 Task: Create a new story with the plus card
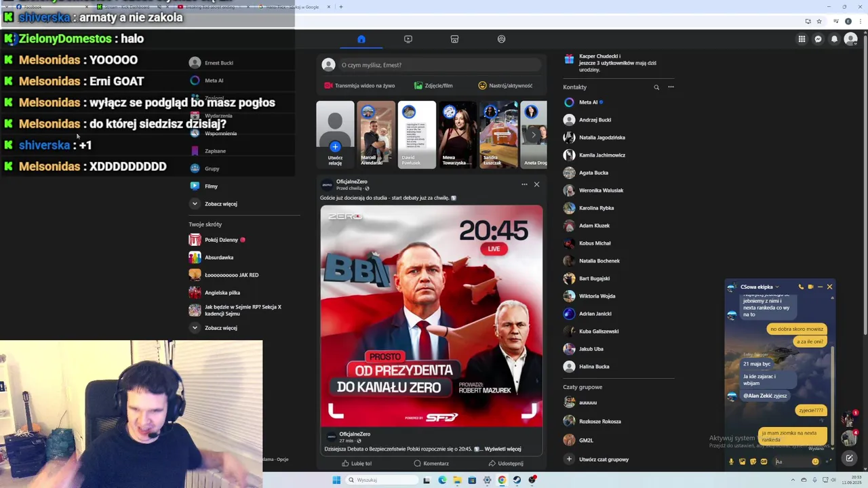(x=335, y=134)
